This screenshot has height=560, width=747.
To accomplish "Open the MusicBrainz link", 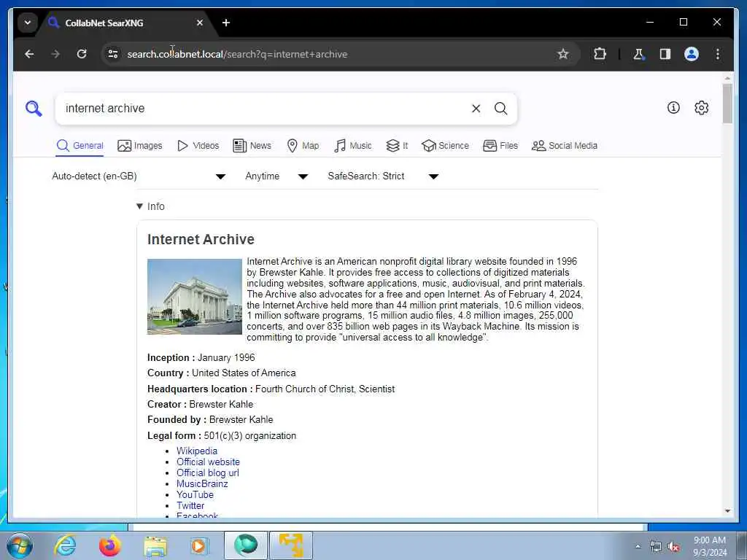I will (202, 484).
